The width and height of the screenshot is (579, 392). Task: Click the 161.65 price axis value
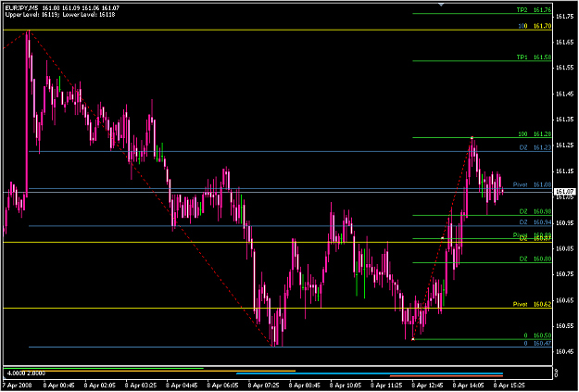[x=563, y=43]
